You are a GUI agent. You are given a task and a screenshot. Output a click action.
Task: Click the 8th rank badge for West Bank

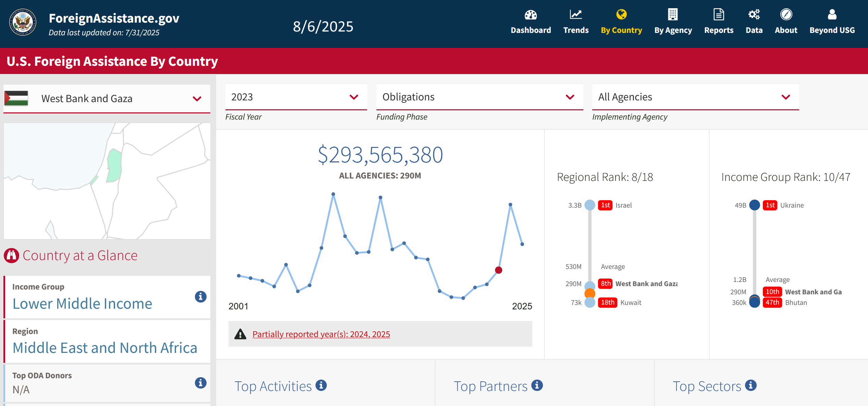[605, 284]
